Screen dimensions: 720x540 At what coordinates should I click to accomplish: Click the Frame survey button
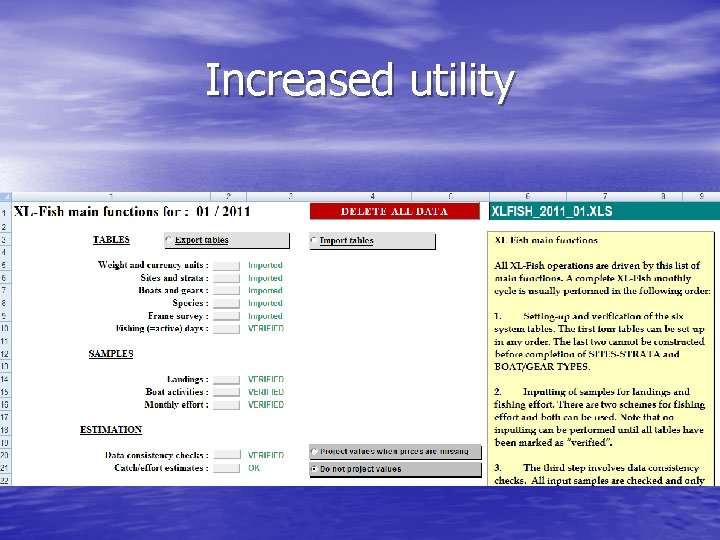pos(226,316)
